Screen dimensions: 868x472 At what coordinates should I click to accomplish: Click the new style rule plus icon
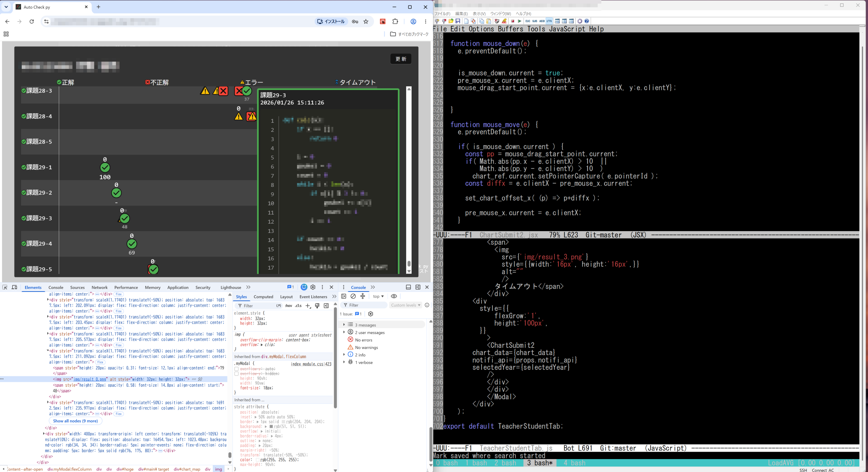tap(308, 305)
